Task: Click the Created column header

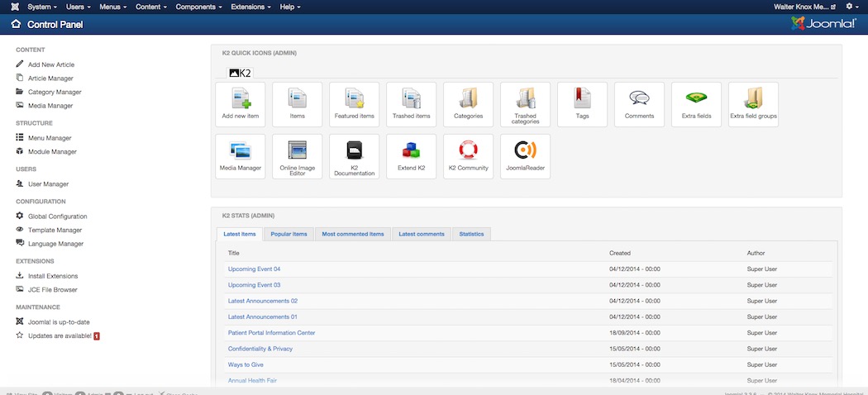Action: pyautogui.click(x=620, y=254)
